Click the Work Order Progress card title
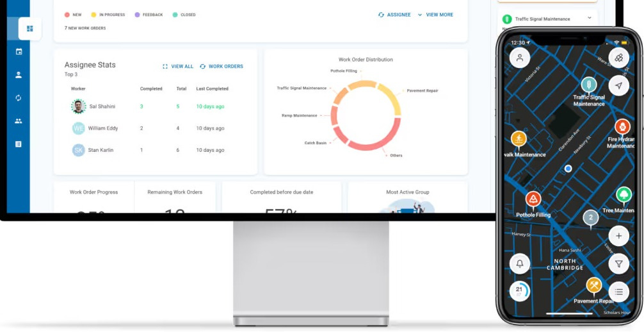 pos(93,192)
